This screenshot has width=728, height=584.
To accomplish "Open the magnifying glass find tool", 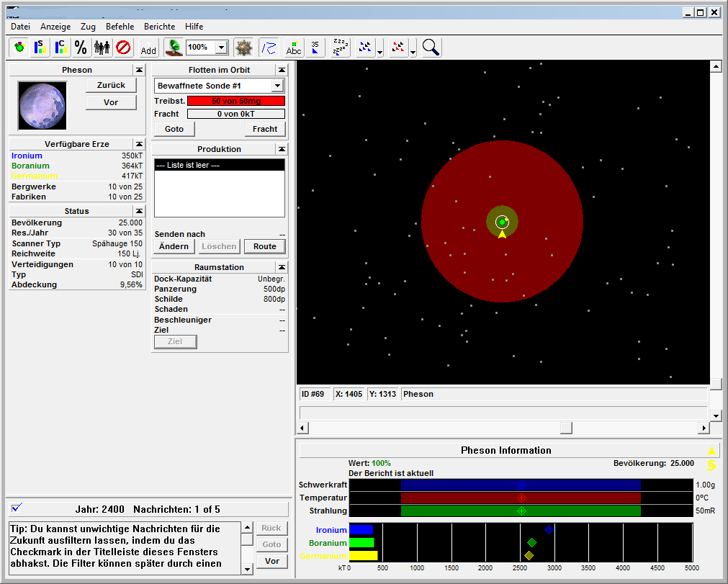I will 431,48.
